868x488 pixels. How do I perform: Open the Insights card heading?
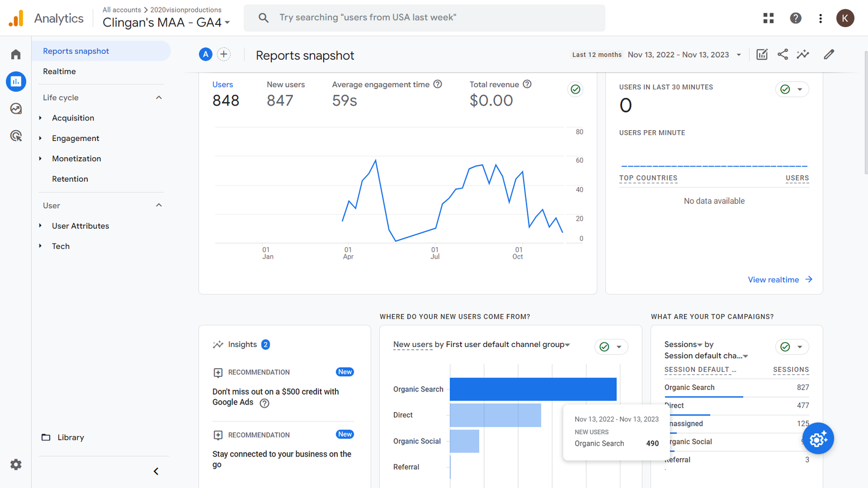point(241,344)
